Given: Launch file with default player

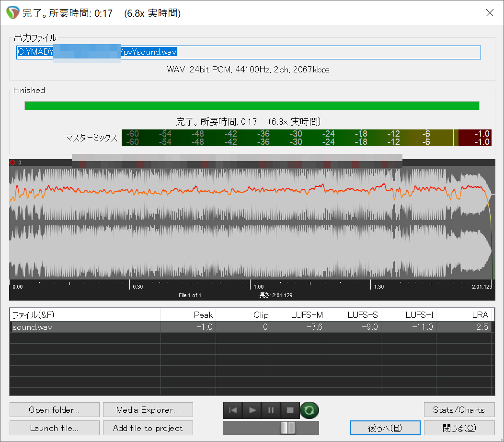Looking at the screenshot, I should tap(54, 428).
